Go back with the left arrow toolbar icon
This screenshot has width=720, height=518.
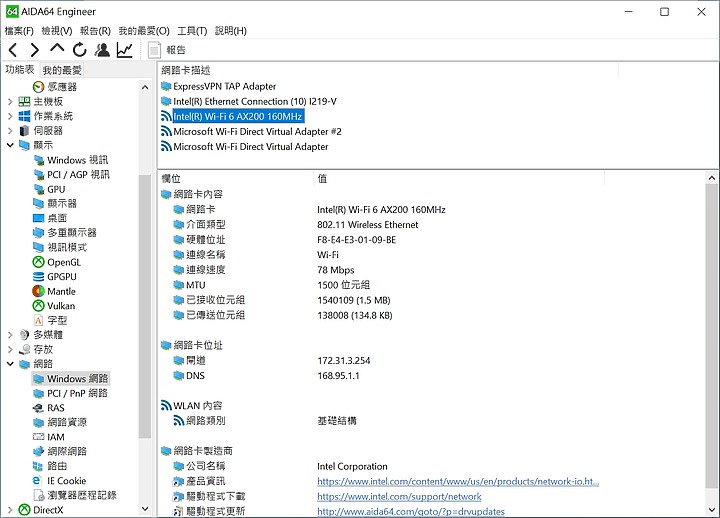tap(13, 50)
